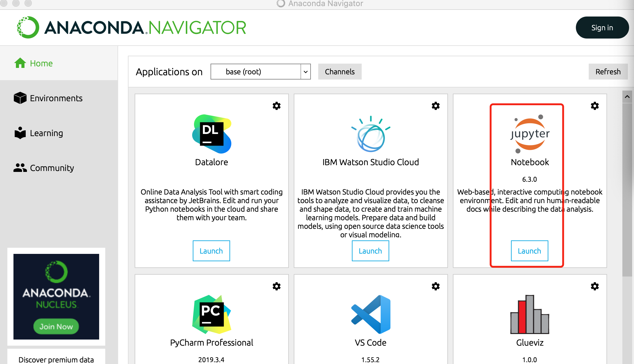Open the Jupyter Notebook gear options
This screenshot has height=364, width=634.
[595, 106]
